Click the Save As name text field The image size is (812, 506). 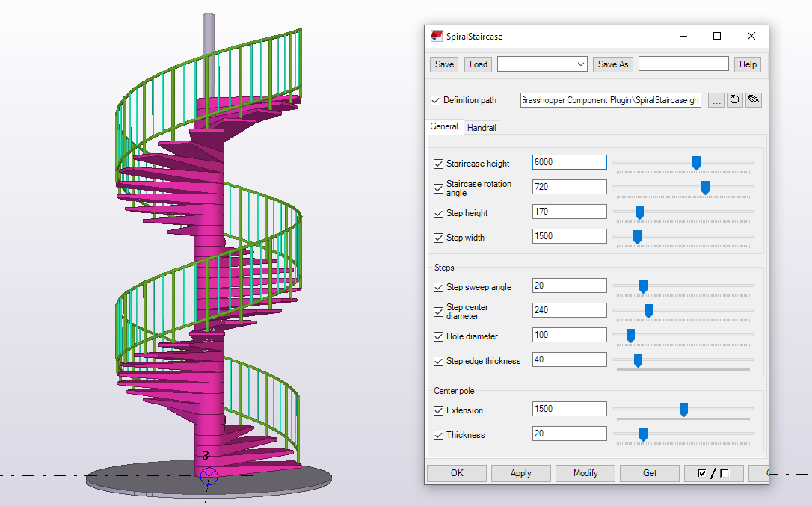pyautogui.click(x=683, y=64)
